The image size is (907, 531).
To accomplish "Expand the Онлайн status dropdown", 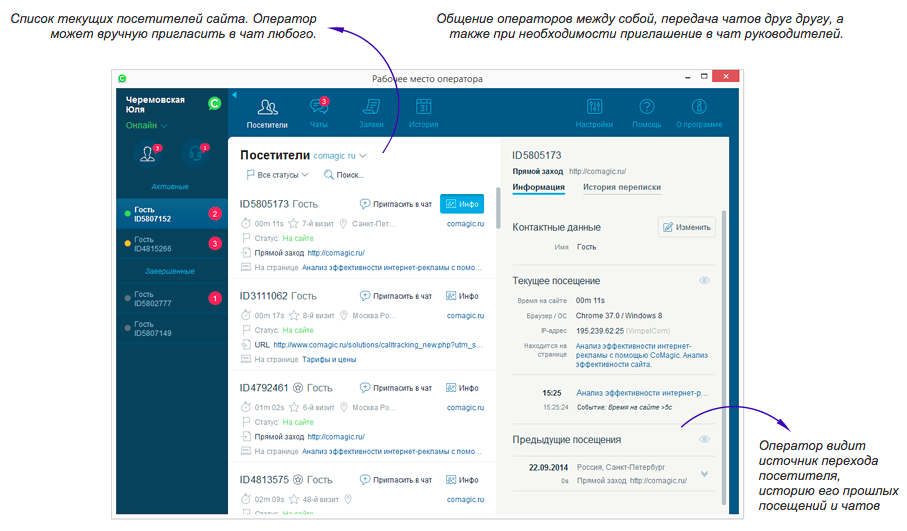I will tap(147, 126).
